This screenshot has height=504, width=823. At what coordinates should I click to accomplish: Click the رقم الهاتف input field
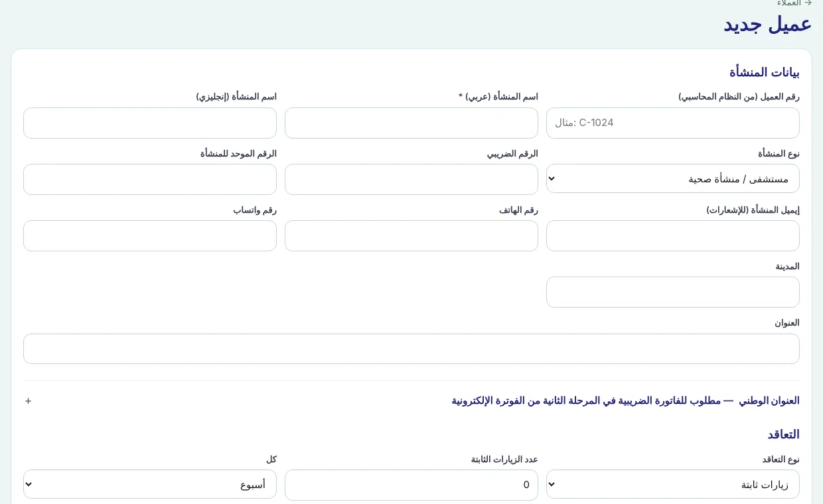411,235
